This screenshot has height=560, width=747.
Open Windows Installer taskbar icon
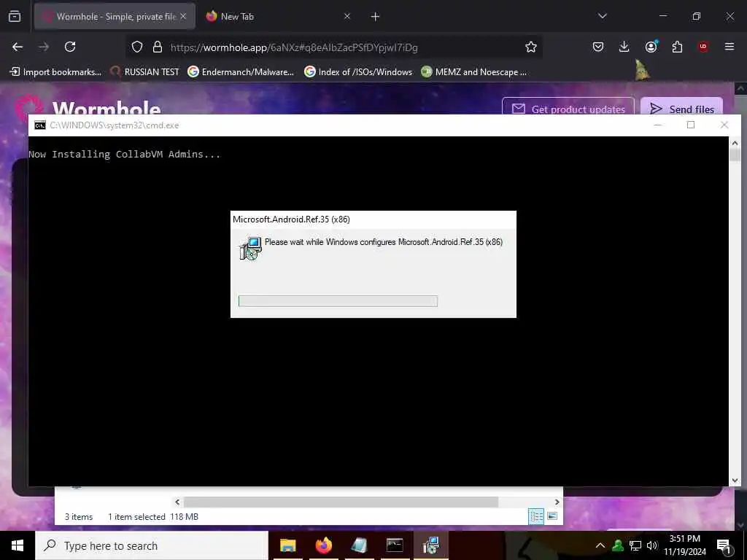(430, 545)
